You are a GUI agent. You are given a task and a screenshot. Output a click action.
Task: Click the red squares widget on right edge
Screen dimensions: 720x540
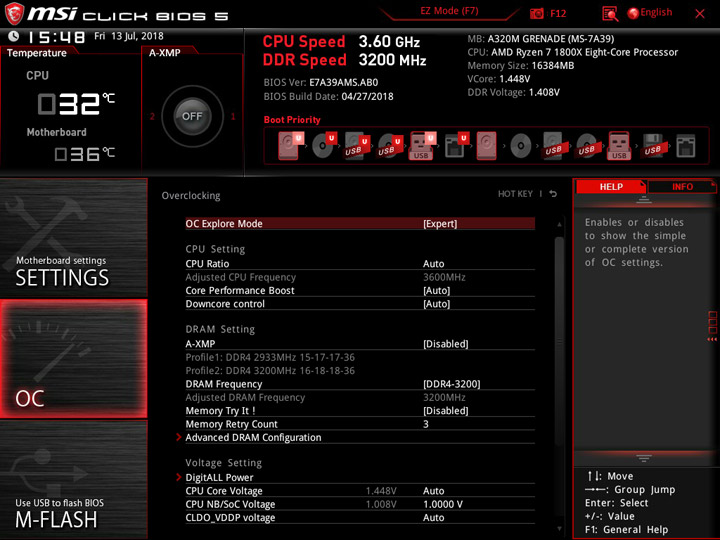(x=713, y=326)
